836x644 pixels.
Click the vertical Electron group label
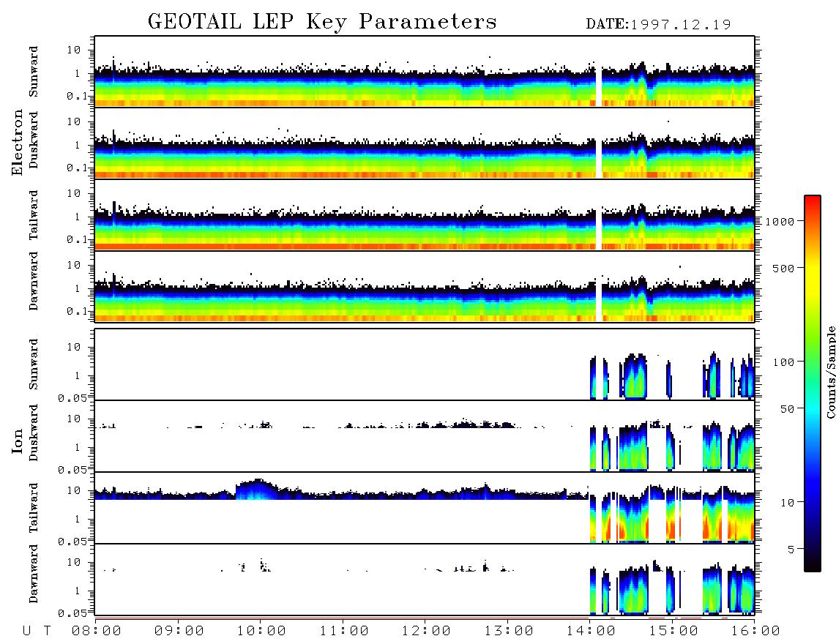(17, 143)
